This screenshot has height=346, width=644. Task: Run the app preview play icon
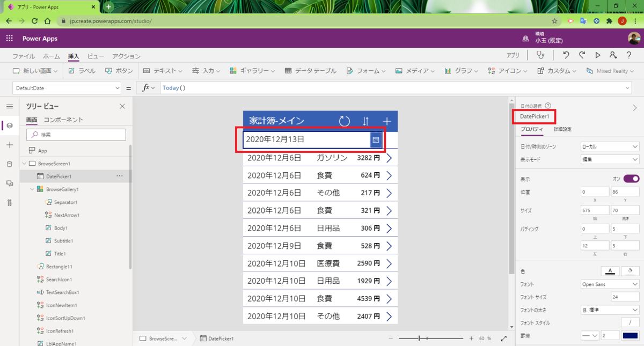597,55
